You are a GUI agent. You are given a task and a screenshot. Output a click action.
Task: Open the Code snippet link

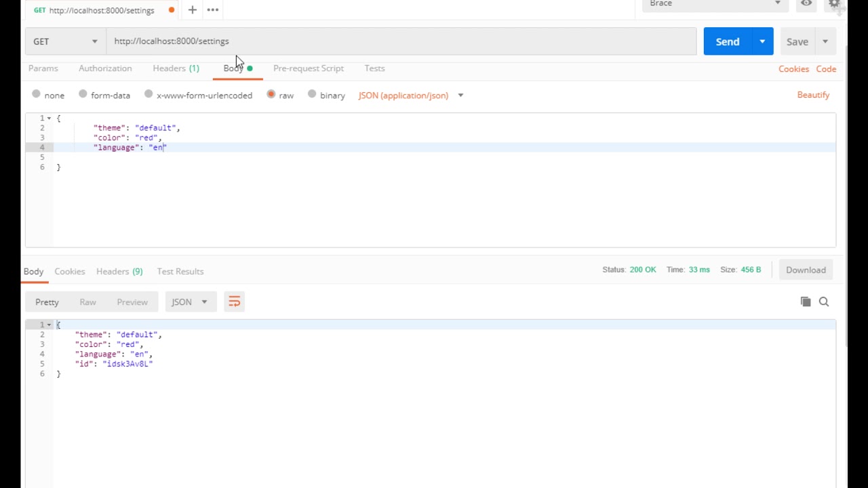point(826,69)
